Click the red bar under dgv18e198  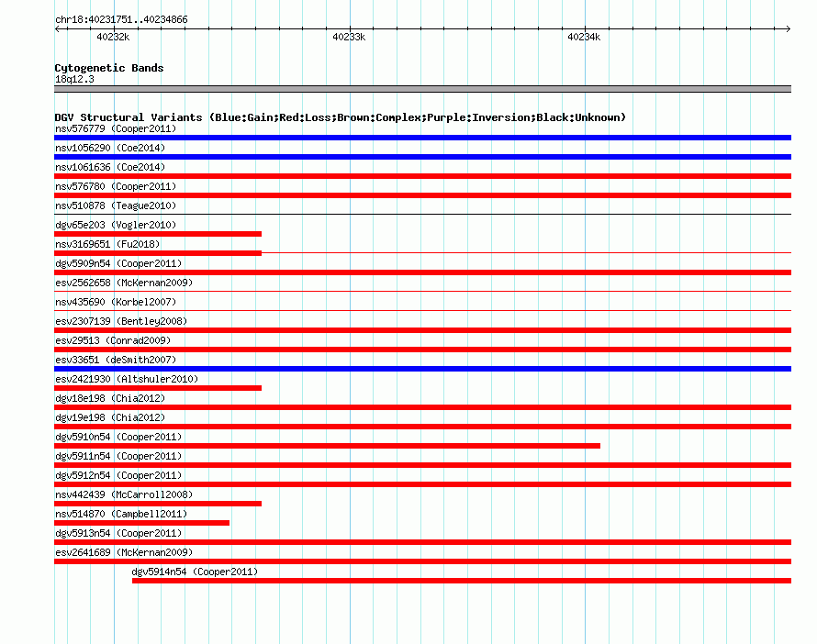coord(422,407)
